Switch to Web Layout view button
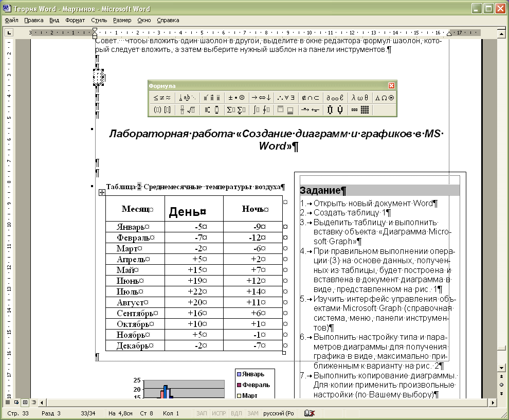509x420 pixels. tap(16, 403)
